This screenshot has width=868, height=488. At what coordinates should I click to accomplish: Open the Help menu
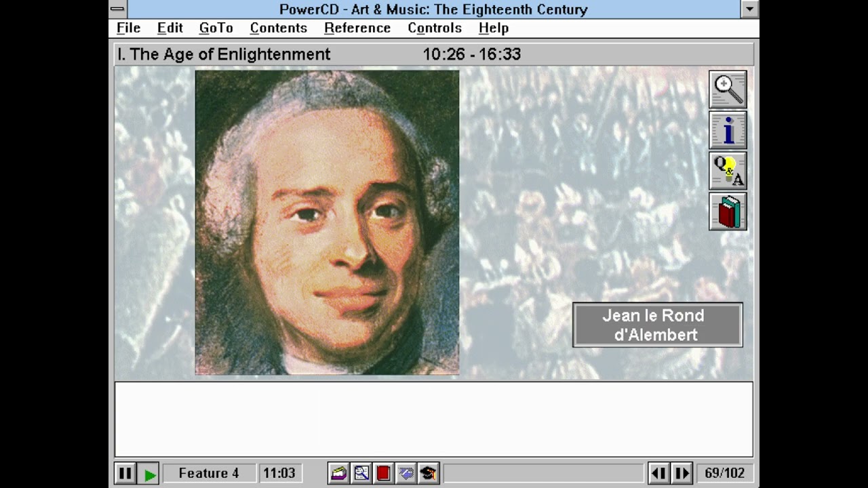click(493, 28)
